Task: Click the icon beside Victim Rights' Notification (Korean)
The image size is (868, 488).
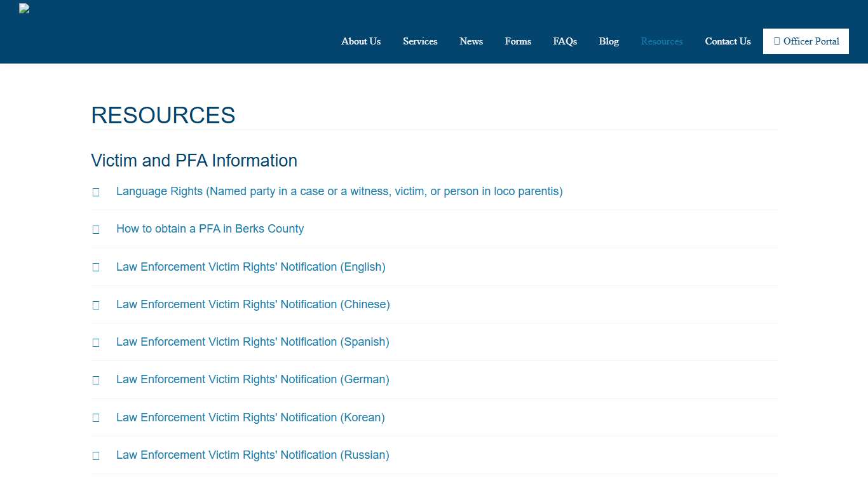Action: [x=96, y=417]
